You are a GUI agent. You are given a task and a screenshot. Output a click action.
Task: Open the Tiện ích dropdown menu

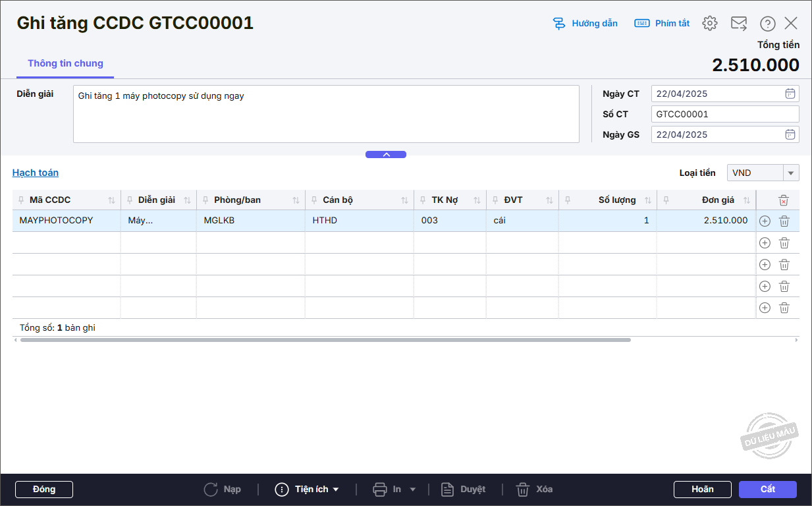pos(308,490)
